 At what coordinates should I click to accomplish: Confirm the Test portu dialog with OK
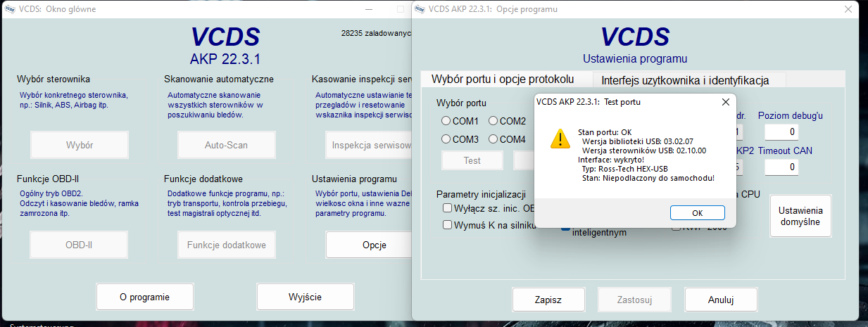tap(697, 212)
